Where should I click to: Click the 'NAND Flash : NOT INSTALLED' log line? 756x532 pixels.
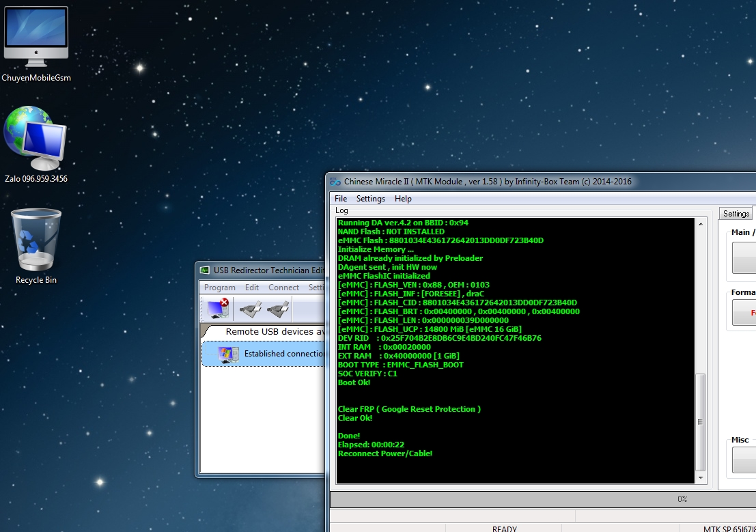[x=391, y=232]
